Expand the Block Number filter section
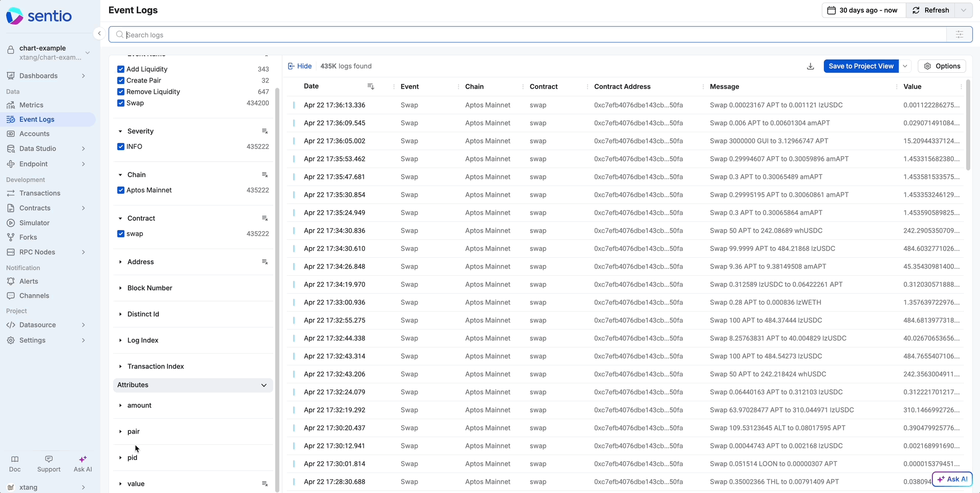The image size is (980, 493). [x=150, y=288]
